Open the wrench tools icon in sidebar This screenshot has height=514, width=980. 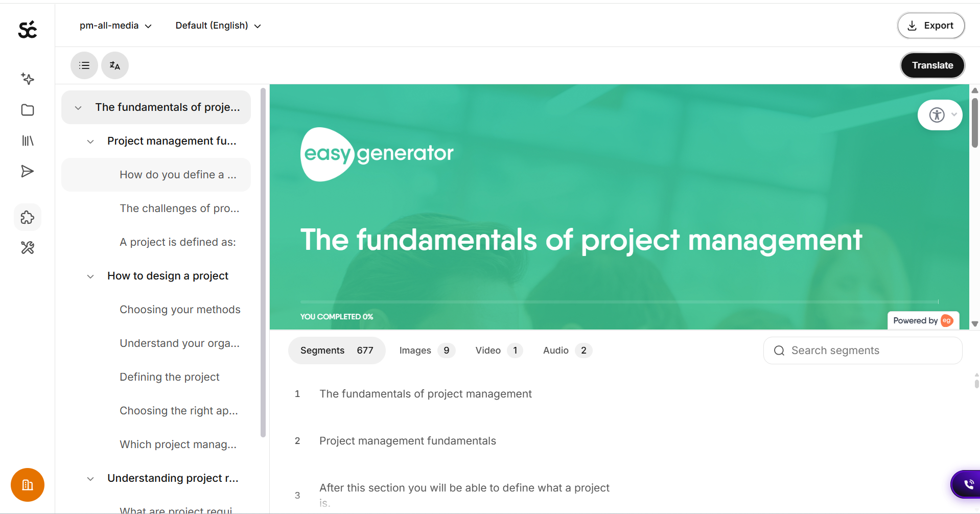point(28,248)
